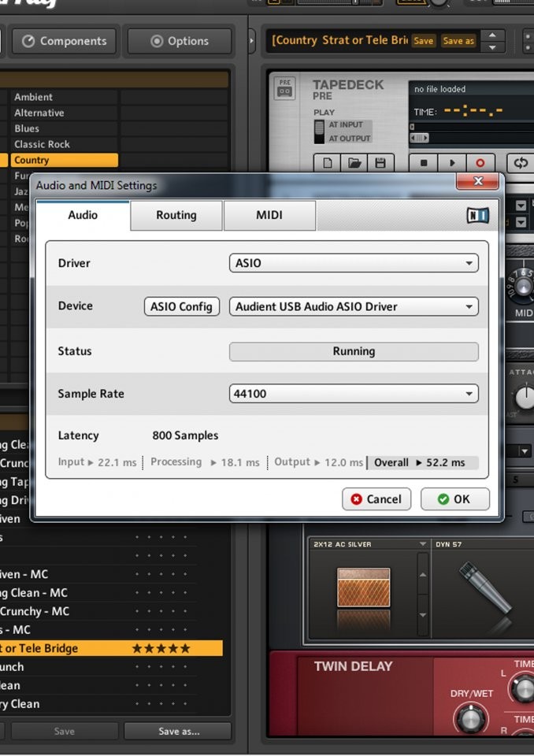The width and height of the screenshot is (534, 756).
Task: Click the Tapedeck new file icon
Action: (327, 164)
